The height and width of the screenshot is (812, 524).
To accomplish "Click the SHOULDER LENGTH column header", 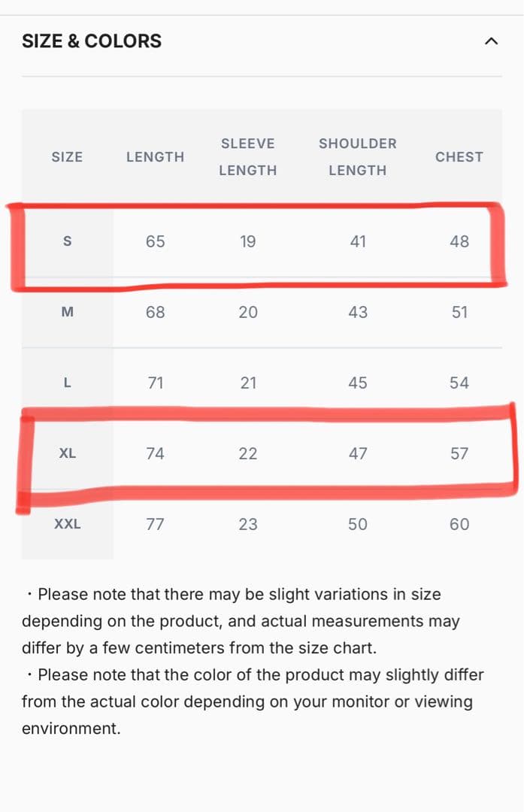I will point(358,157).
